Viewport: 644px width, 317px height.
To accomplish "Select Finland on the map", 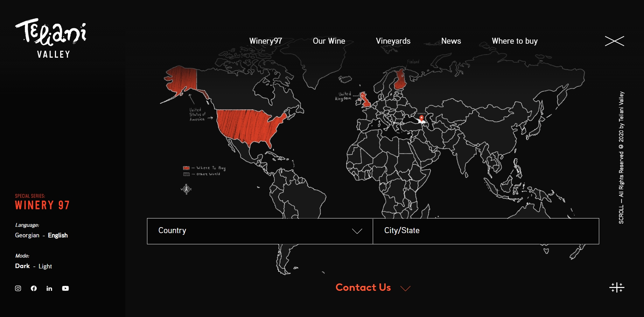I will point(400,79).
